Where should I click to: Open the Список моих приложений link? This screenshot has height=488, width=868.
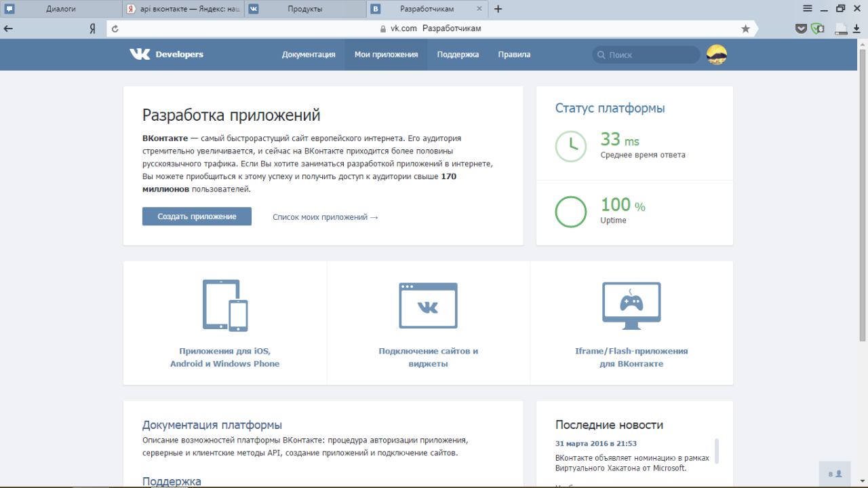click(325, 217)
